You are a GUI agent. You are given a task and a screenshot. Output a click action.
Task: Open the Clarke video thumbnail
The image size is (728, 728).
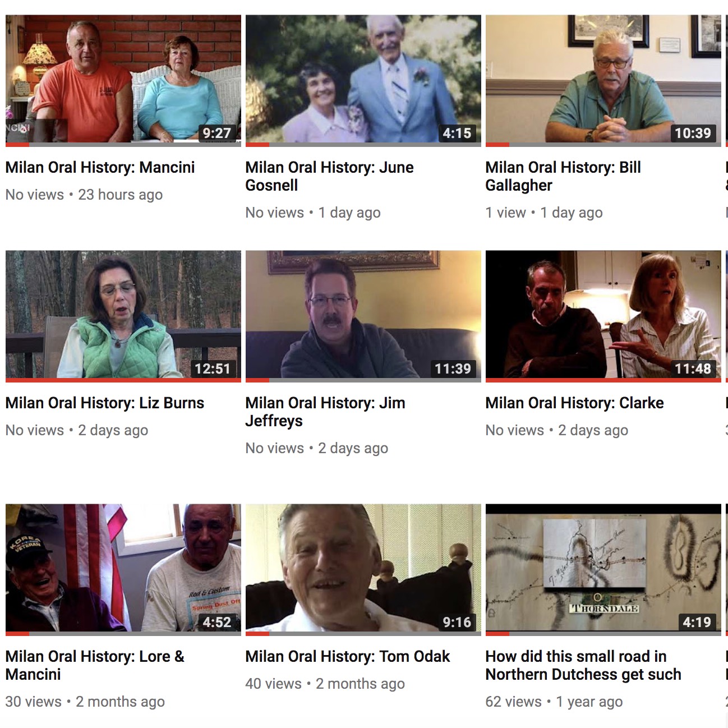tap(603, 316)
